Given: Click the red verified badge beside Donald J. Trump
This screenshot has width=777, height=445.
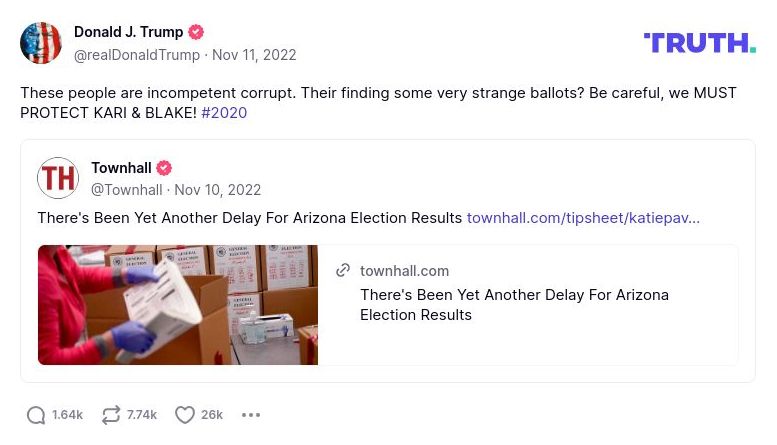Looking at the screenshot, I should [197, 32].
